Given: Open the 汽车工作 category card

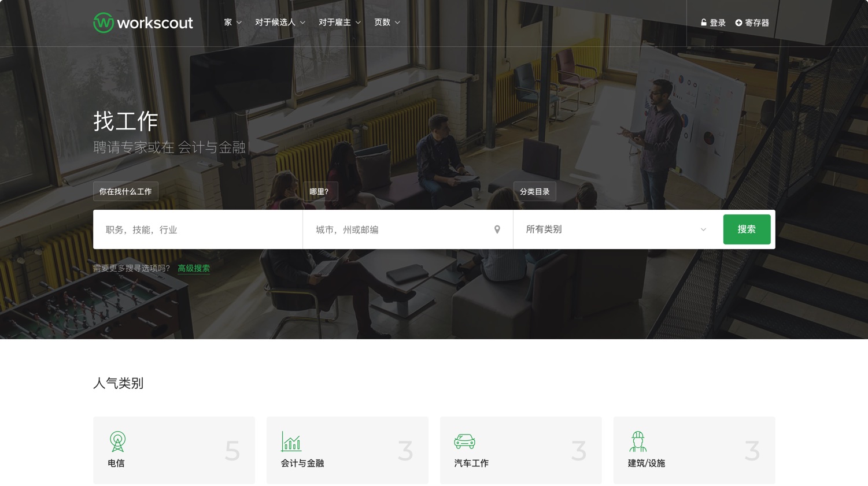Looking at the screenshot, I should click(521, 450).
